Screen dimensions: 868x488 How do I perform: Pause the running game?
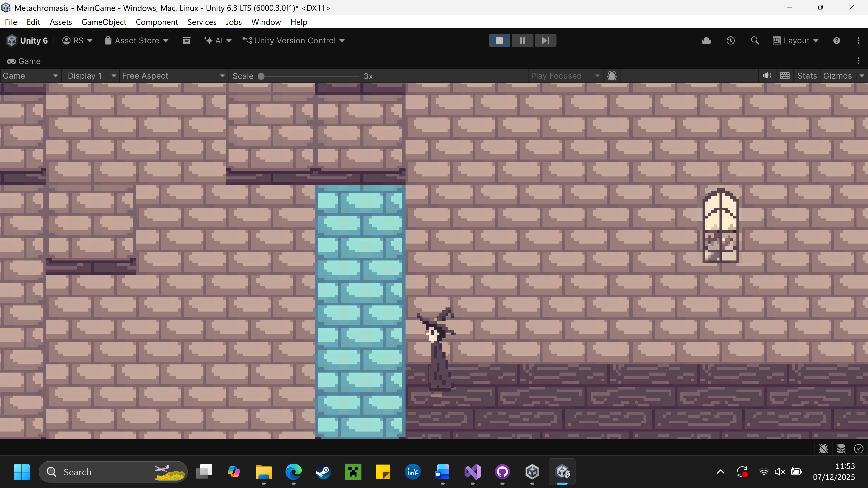522,41
